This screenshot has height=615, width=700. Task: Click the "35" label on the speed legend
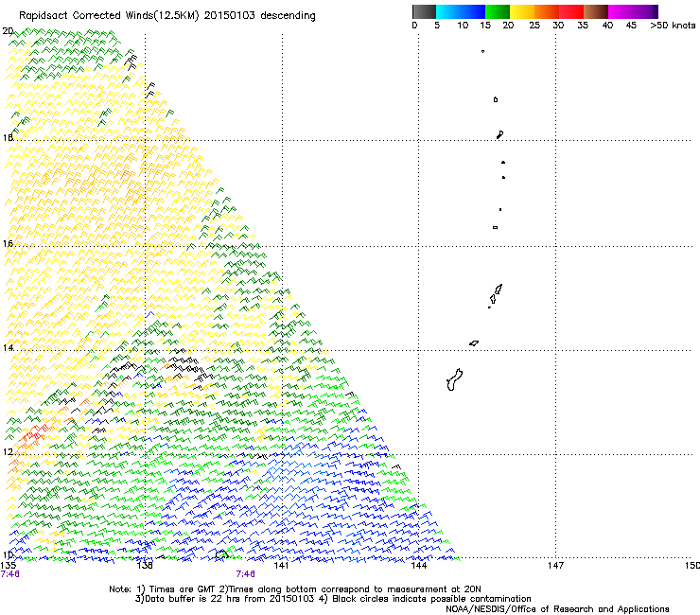point(583,26)
